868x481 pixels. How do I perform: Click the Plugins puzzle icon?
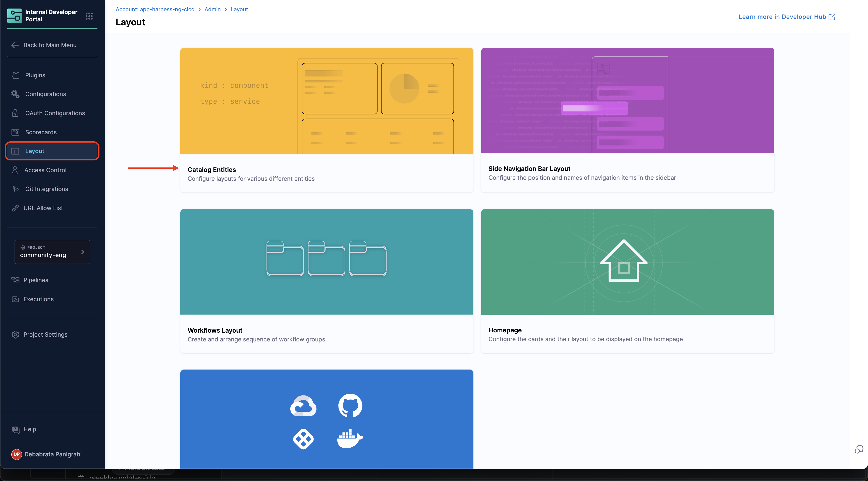click(x=16, y=75)
